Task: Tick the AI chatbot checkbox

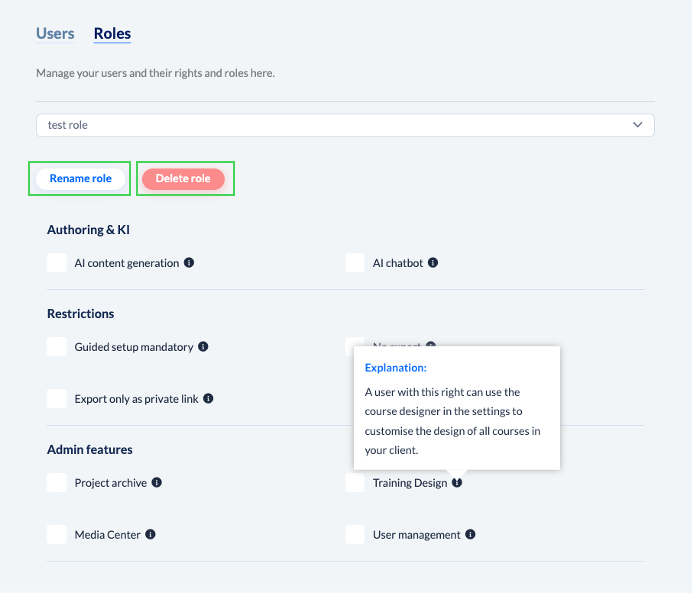Action: point(355,263)
